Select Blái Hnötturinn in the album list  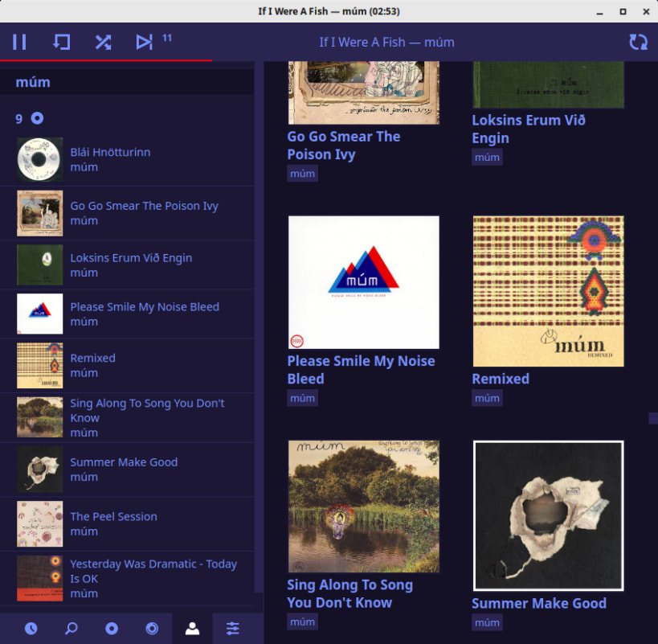coord(127,159)
